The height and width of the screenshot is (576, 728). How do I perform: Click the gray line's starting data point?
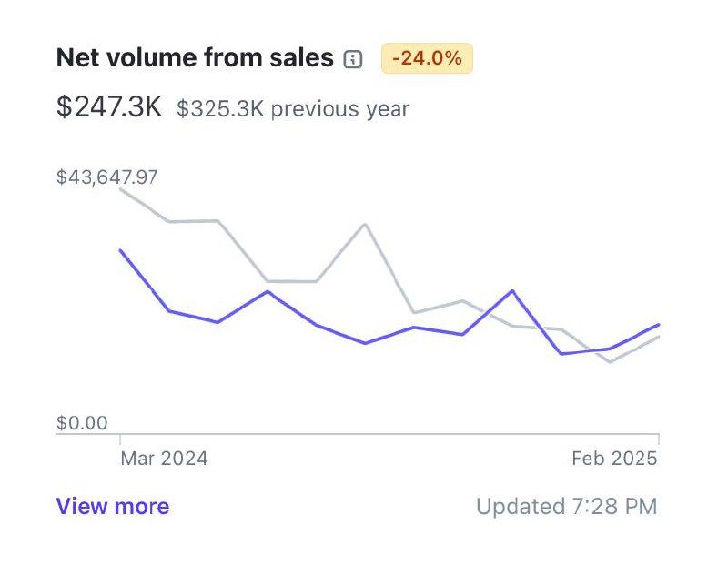121,189
